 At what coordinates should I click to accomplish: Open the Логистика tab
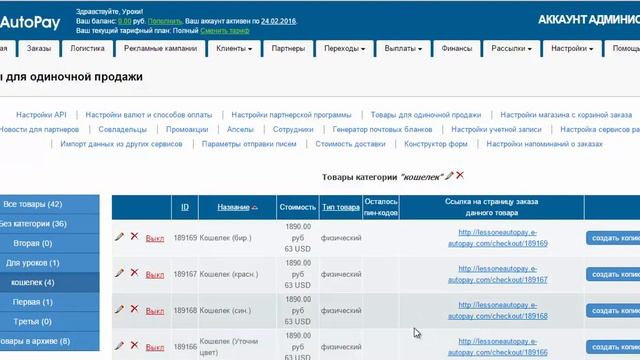(87, 49)
